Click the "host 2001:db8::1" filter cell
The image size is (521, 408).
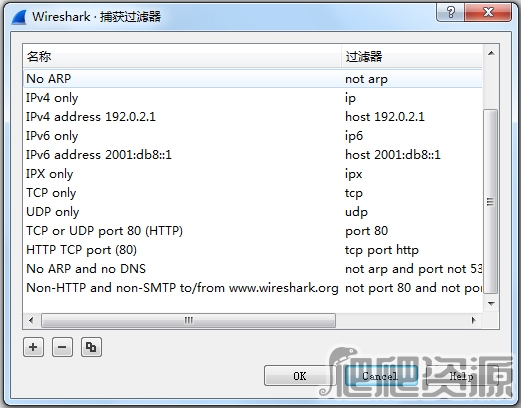[x=393, y=155]
